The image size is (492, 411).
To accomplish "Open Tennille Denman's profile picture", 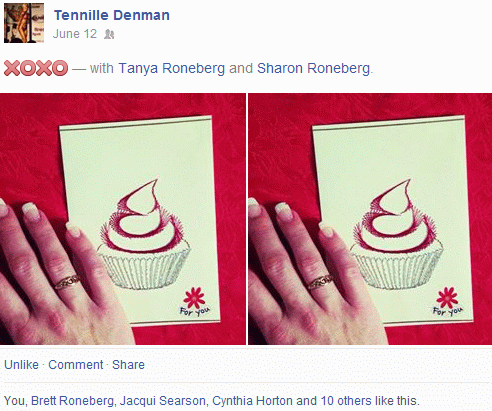I will (24, 23).
